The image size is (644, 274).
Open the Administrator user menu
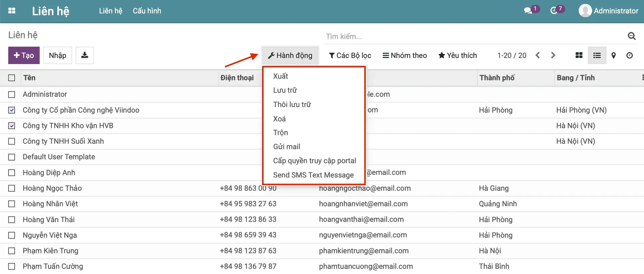[x=608, y=11]
